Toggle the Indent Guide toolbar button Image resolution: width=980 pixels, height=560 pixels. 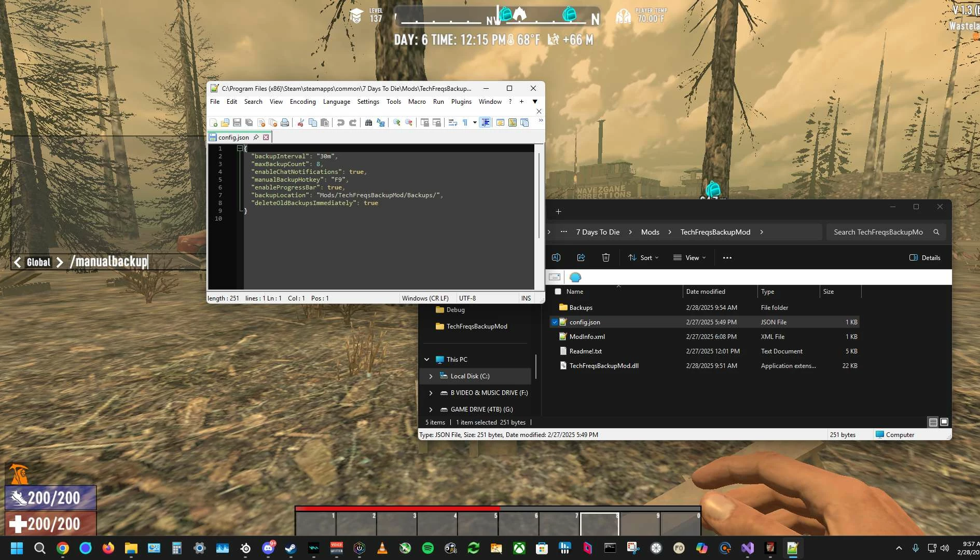tap(486, 122)
